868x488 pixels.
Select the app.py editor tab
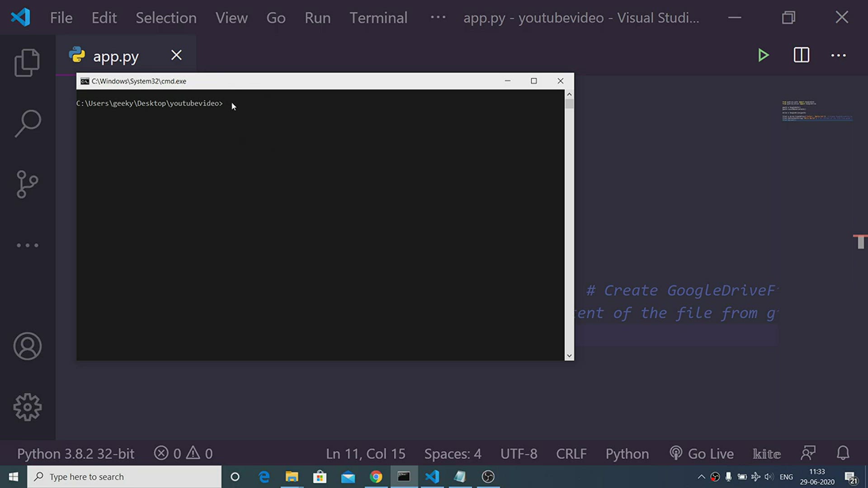(116, 56)
